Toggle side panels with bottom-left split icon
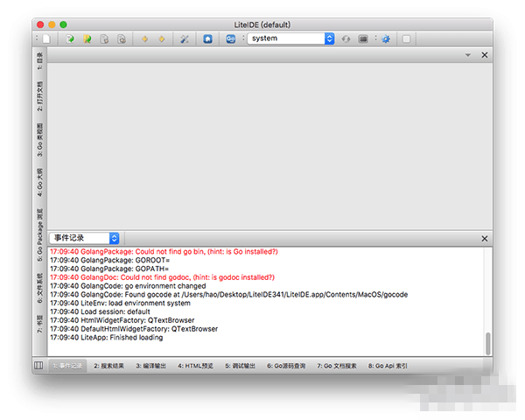 tap(38, 365)
